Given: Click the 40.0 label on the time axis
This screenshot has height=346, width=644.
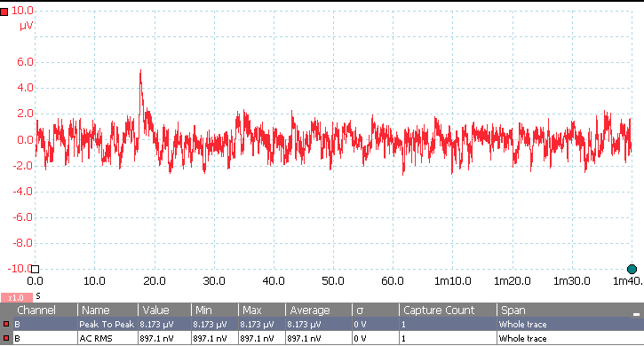Looking at the screenshot, I should point(274,281).
